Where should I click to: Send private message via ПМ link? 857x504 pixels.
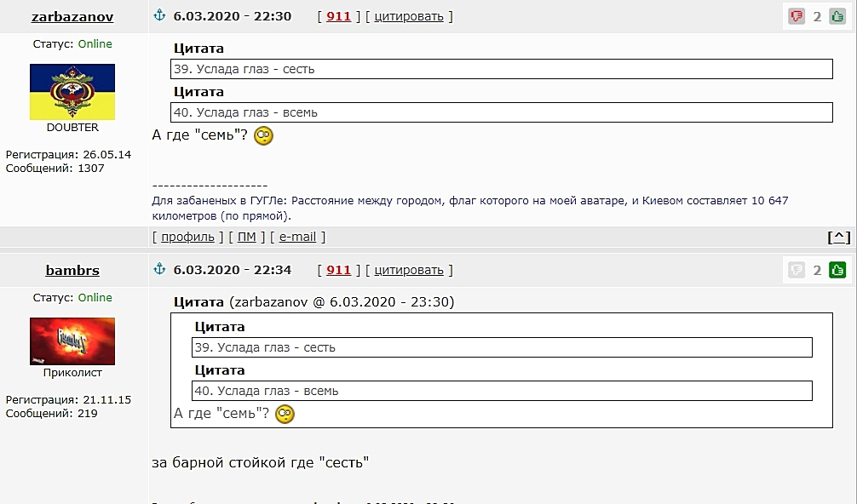pos(246,237)
